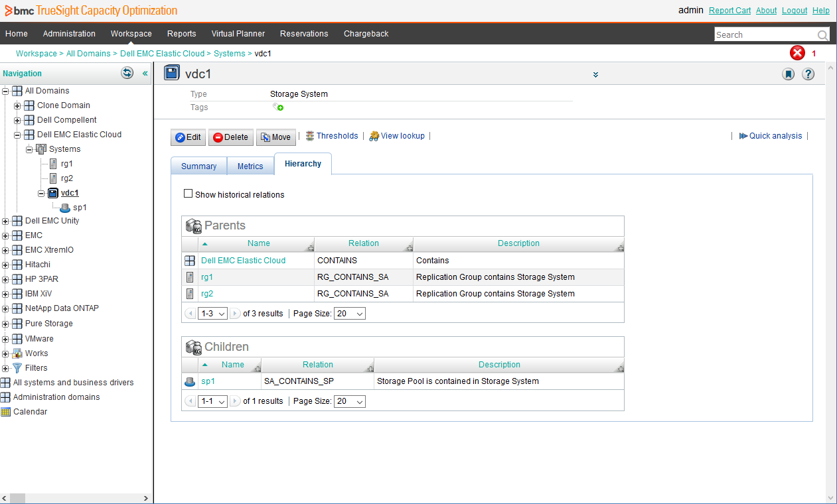The width and height of the screenshot is (837, 504).
Task: Expand the details chevron next to vdc1 title
Action: point(595,75)
